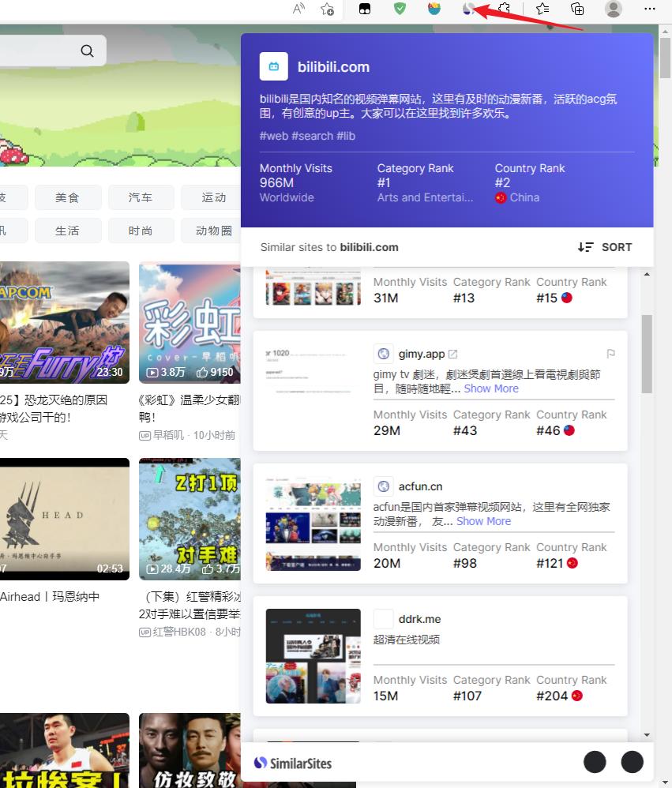This screenshot has width=672, height=788.
Task: Open the browser profile avatar icon
Action: 613,9
